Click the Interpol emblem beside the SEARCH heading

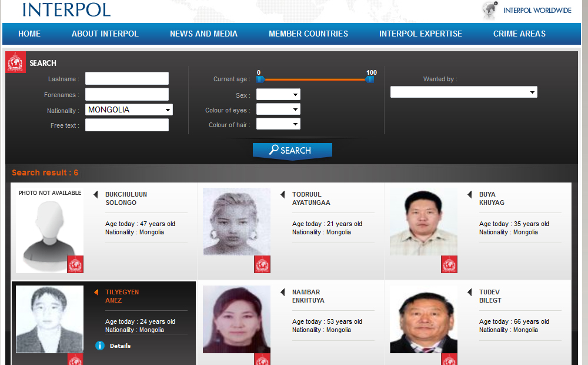16,62
